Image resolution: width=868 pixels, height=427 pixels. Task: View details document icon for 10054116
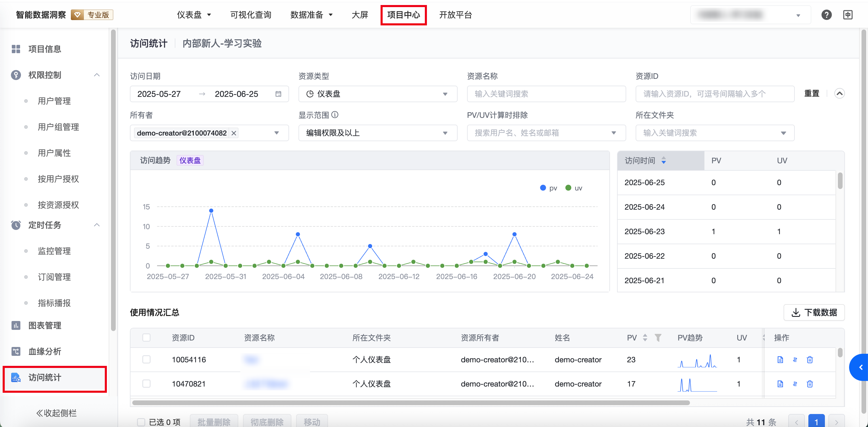[780, 360]
